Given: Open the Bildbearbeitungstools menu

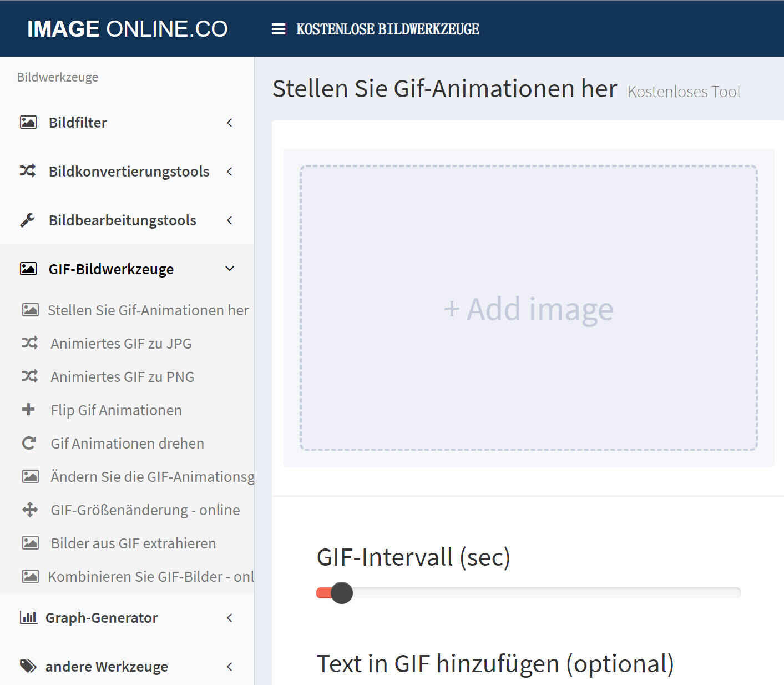Looking at the screenshot, I should coord(127,220).
